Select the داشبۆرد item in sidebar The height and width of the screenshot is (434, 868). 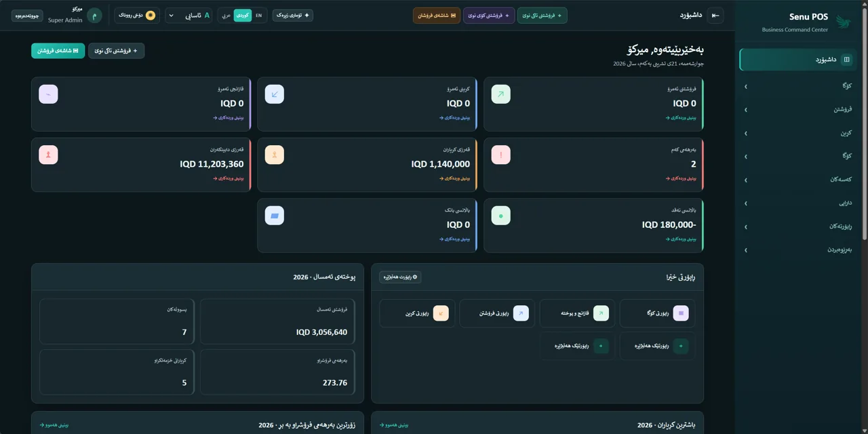click(x=798, y=60)
